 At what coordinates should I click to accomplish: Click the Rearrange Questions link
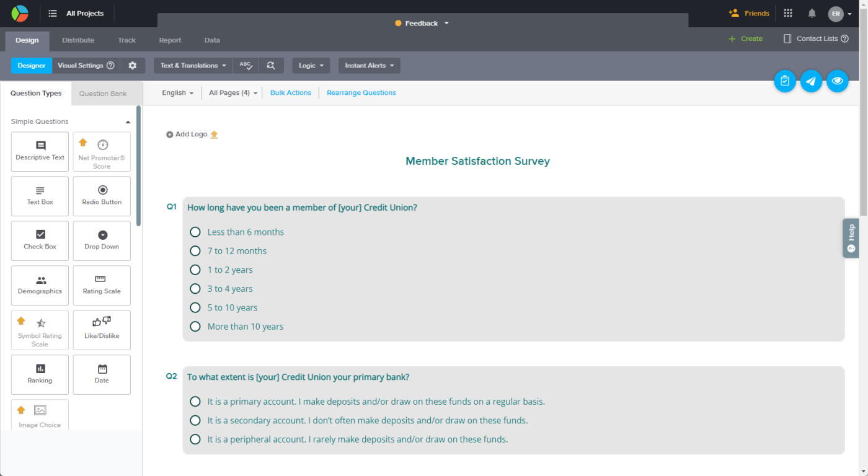(x=361, y=93)
